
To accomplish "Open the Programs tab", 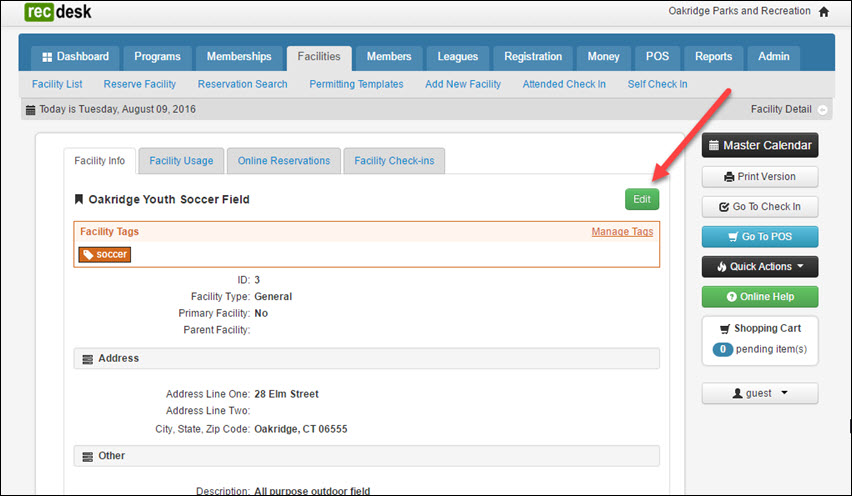I will point(158,57).
